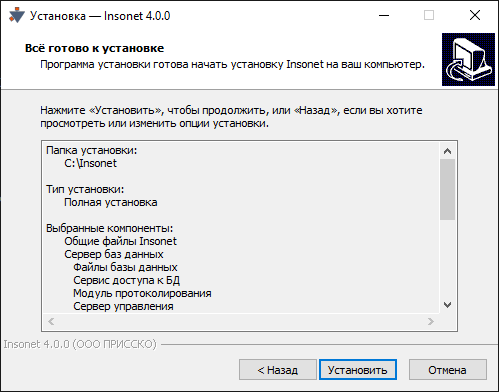Click the vertical scrollbar thumb in summary box
The width and height of the screenshot is (499, 392).
click(x=447, y=189)
